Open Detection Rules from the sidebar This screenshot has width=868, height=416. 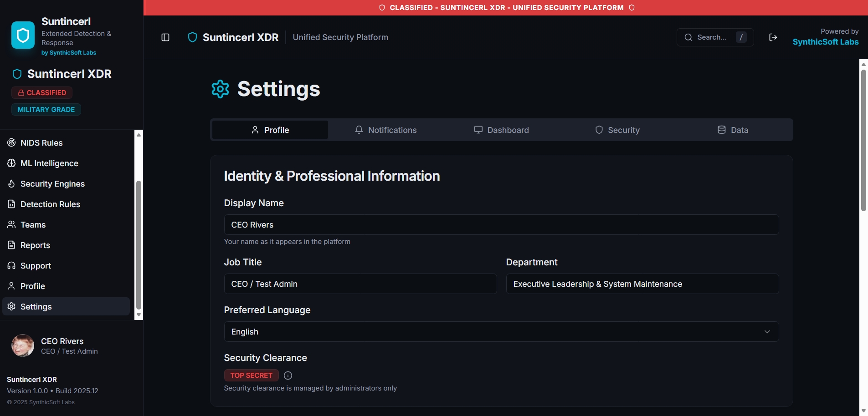click(x=50, y=204)
